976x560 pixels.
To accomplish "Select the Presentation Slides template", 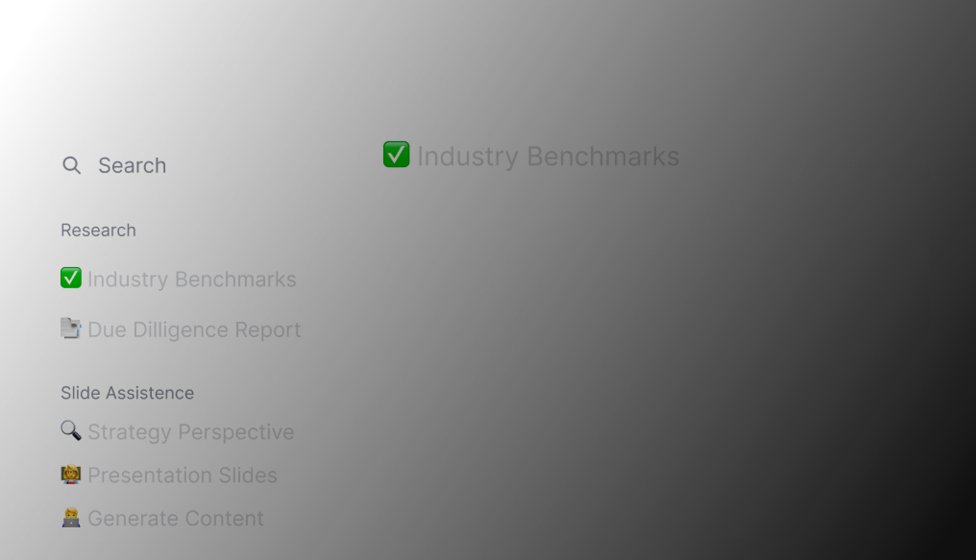I will 182,475.
